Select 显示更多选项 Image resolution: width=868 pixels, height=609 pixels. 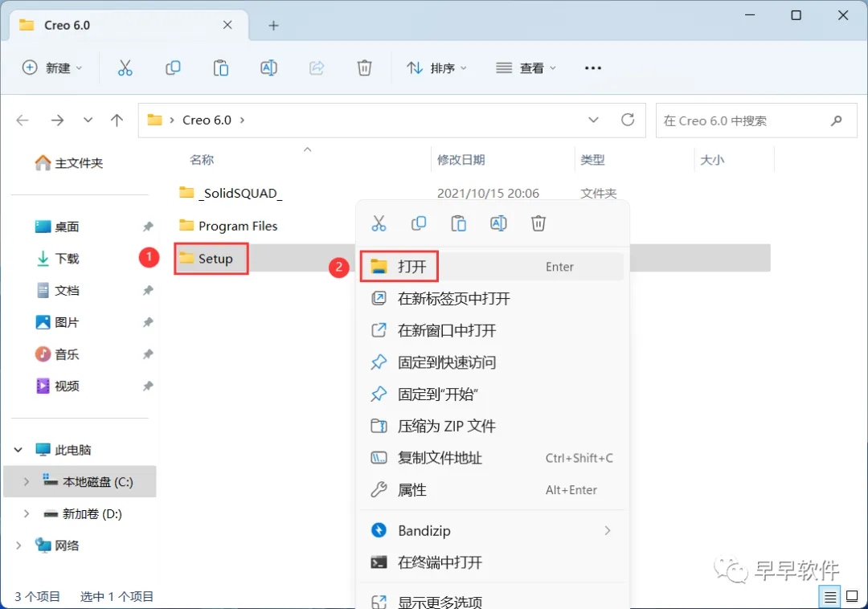tap(492, 602)
